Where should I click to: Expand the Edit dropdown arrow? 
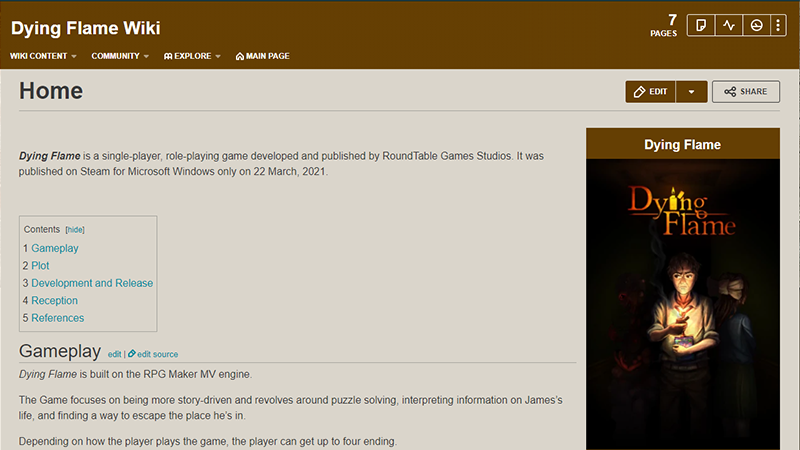pos(692,92)
